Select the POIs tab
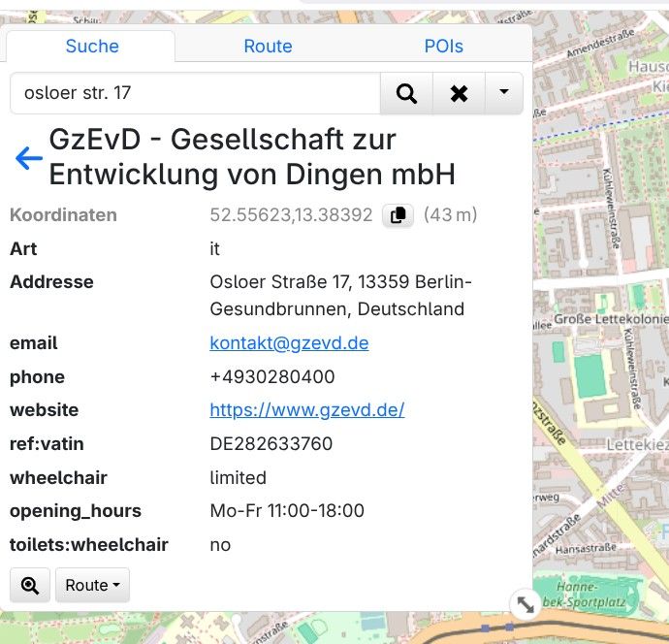Image resolution: width=669 pixels, height=644 pixels. pos(443,46)
